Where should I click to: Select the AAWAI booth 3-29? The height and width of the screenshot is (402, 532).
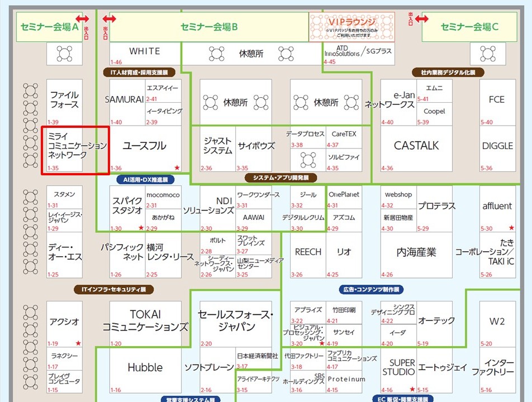point(254,221)
